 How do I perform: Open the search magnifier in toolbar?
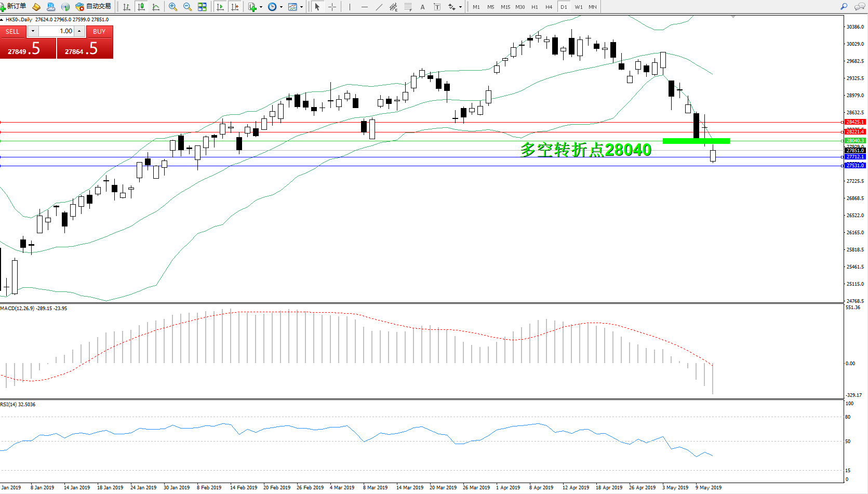844,7
